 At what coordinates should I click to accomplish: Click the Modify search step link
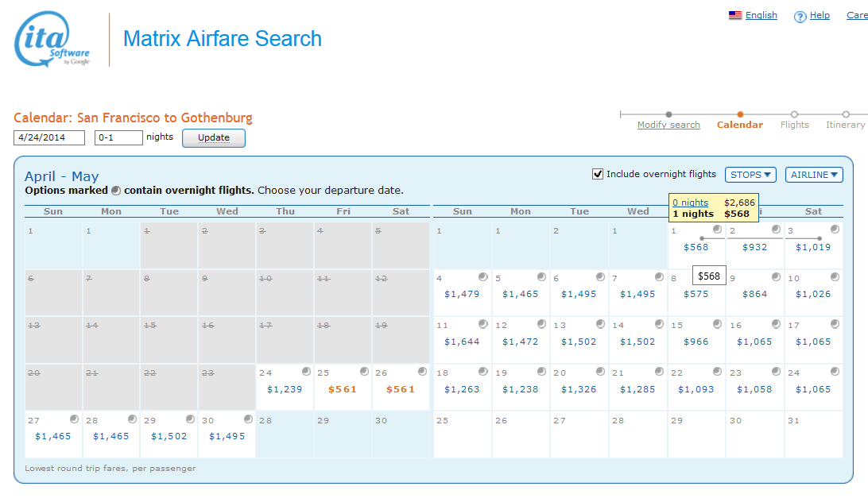coord(668,125)
